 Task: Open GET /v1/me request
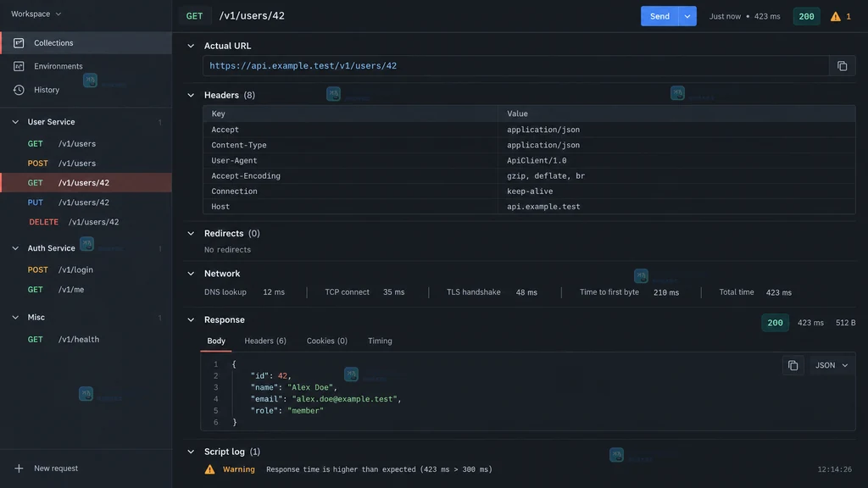pos(86,290)
